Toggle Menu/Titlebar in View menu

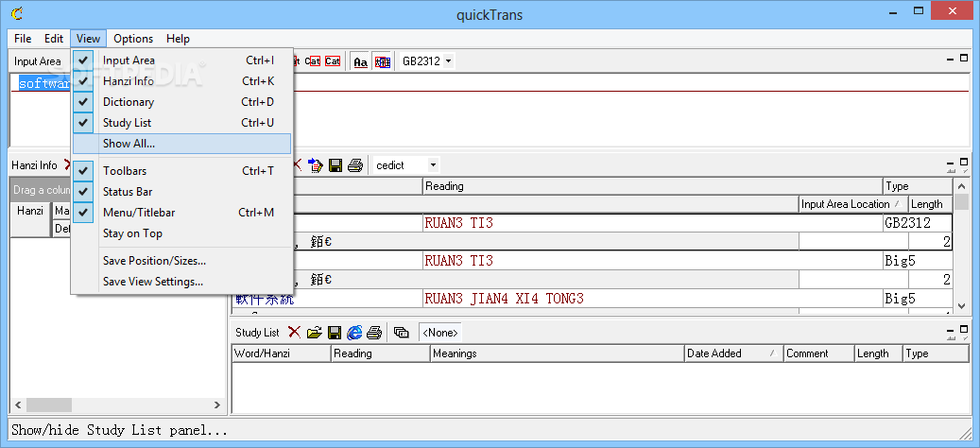point(181,213)
